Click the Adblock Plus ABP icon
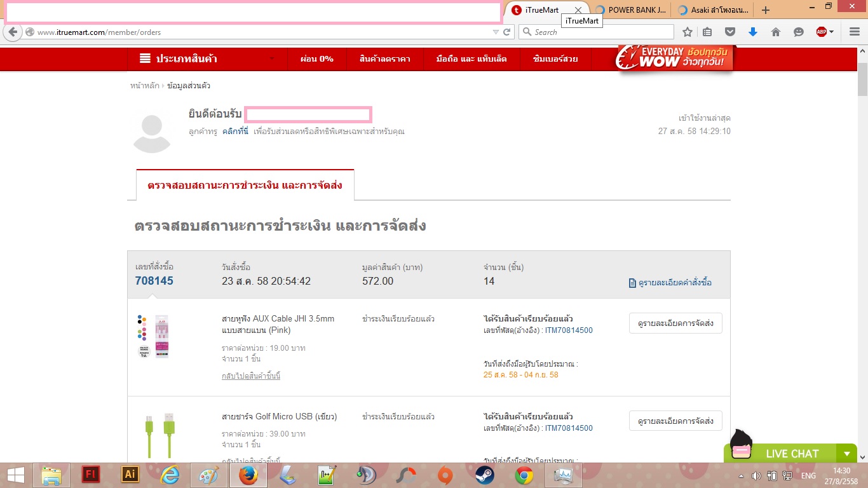This screenshot has width=868, height=488. pos(821,32)
